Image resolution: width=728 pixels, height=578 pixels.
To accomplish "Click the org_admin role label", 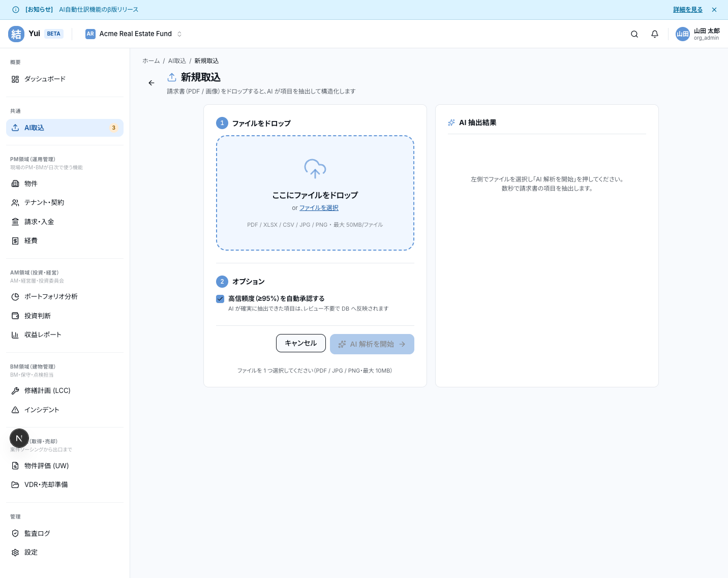I will point(707,38).
